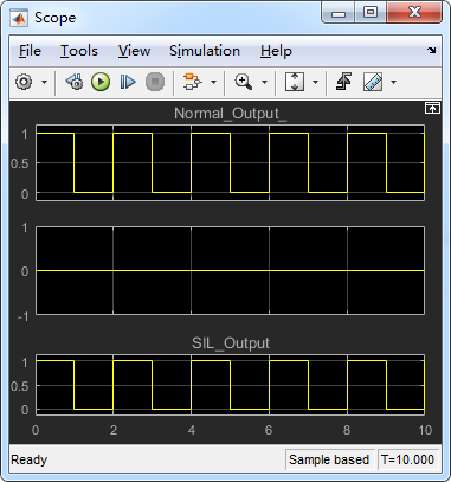Click the T=10.000 time status field
The image size is (451, 482).
(x=408, y=460)
